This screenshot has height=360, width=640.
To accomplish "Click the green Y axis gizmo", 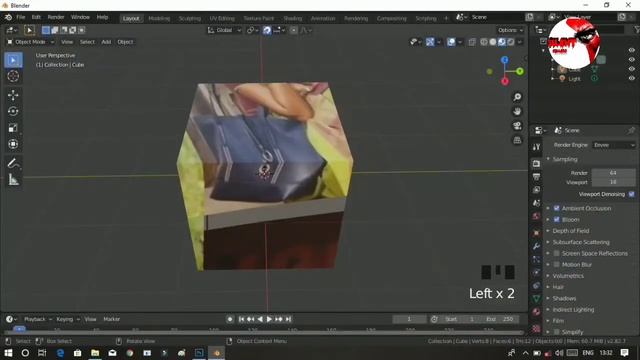I will pos(520,71).
